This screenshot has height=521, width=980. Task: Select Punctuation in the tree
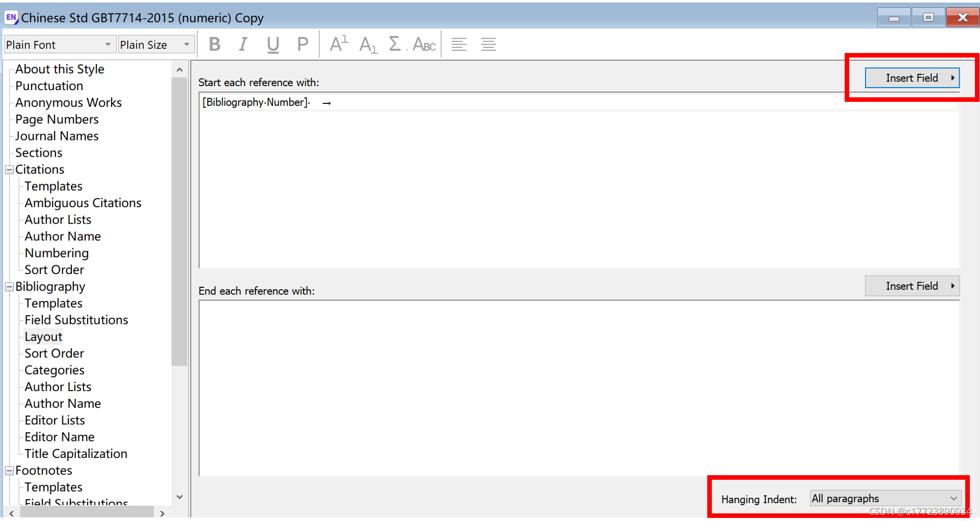coord(49,86)
